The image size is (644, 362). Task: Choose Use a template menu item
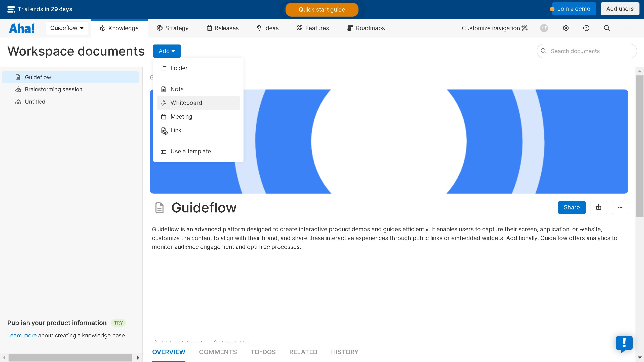coord(191,151)
